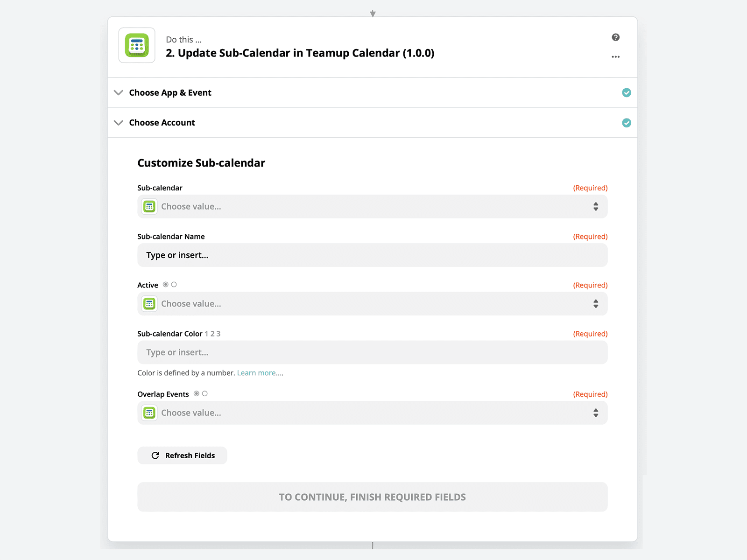Screen dimensions: 747x560
Task: Open the Active dropdown arrows
Action: click(596, 304)
